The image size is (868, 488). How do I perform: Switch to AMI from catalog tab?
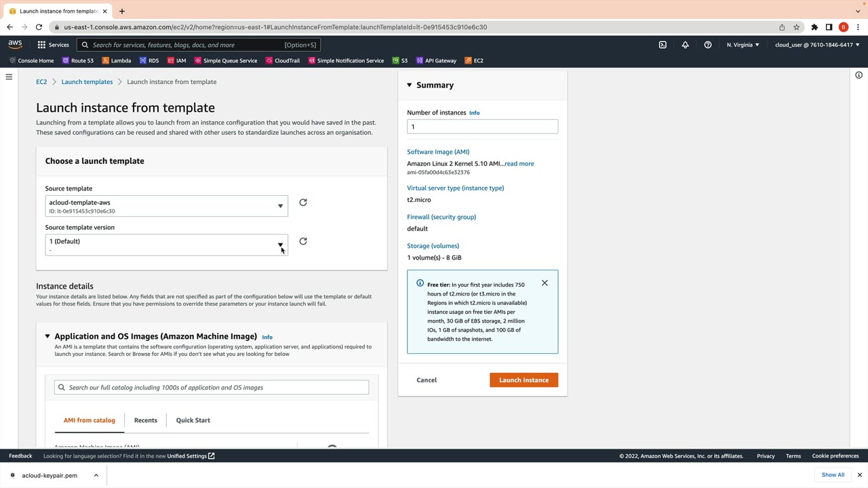click(90, 420)
